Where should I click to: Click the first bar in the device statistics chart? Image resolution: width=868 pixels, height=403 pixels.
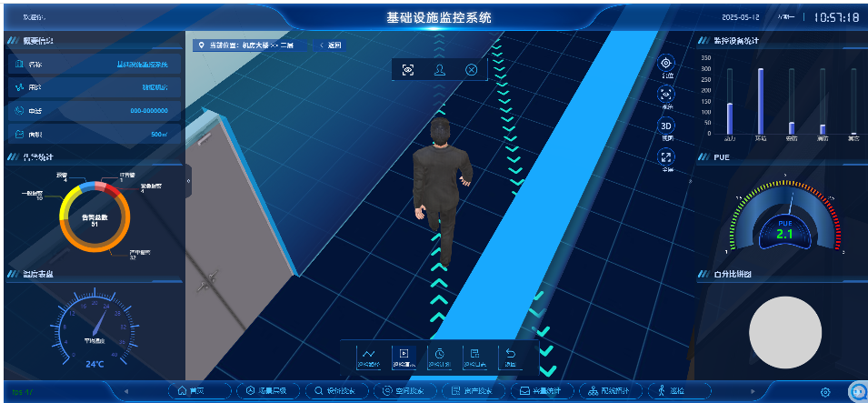coord(730,118)
